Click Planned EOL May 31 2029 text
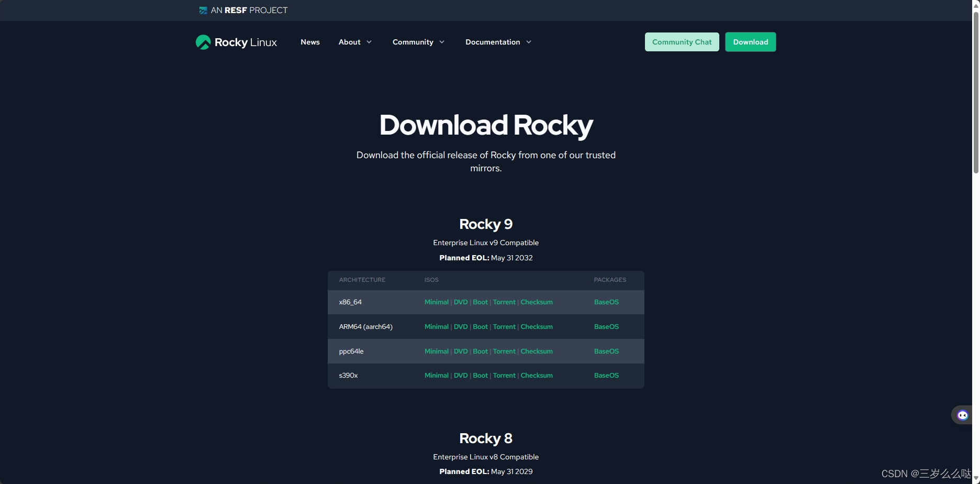Viewport: 980px width, 484px height. click(x=486, y=471)
